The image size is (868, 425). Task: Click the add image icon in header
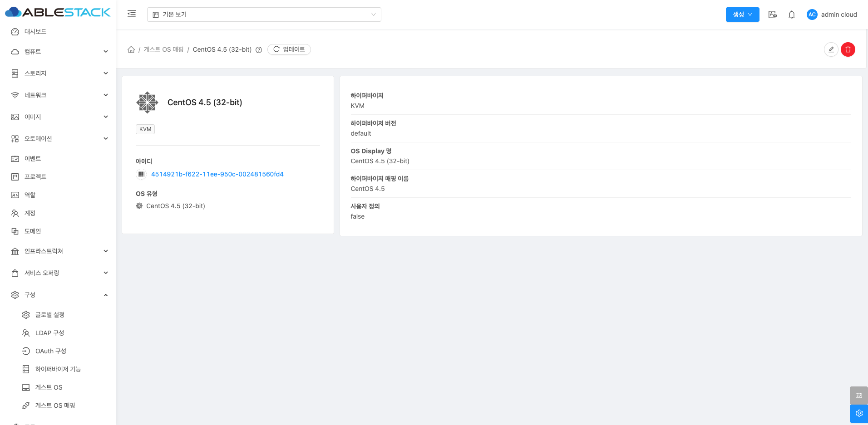click(772, 15)
